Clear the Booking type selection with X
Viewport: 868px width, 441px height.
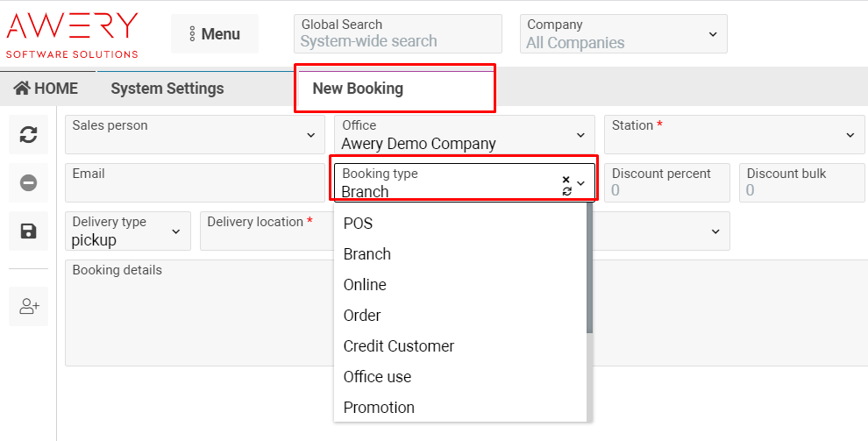pyautogui.click(x=566, y=179)
